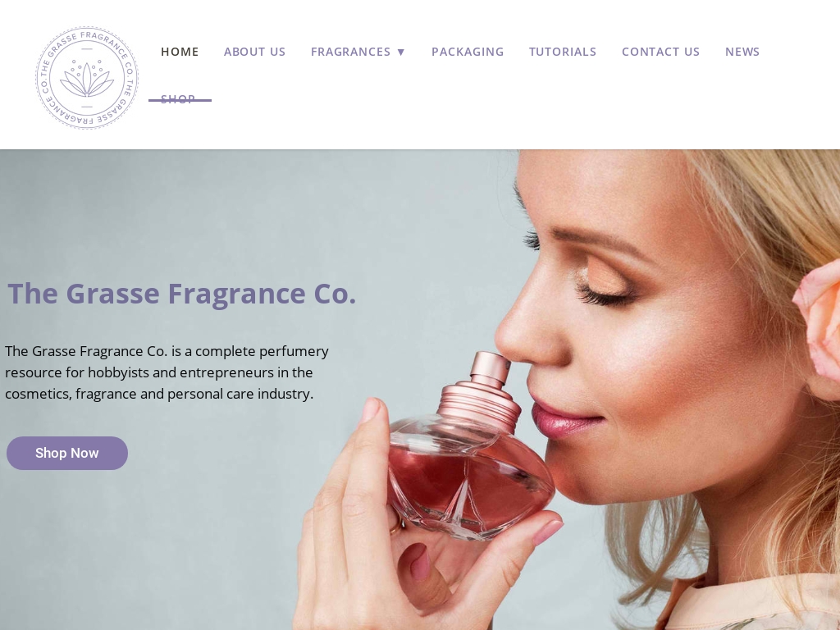Click the perfumery resource description paragraph
840x630 pixels.
pos(167,372)
